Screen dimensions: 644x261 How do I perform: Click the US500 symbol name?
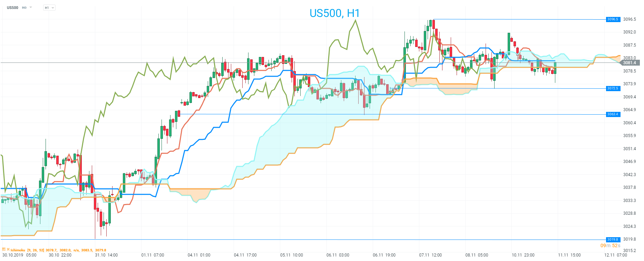pos(12,8)
